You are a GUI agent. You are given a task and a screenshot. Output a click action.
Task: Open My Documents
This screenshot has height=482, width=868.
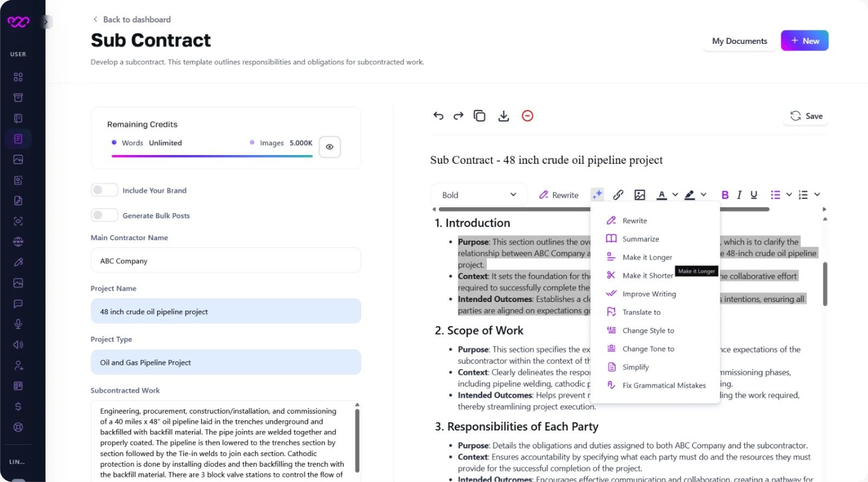(x=739, y=41)
